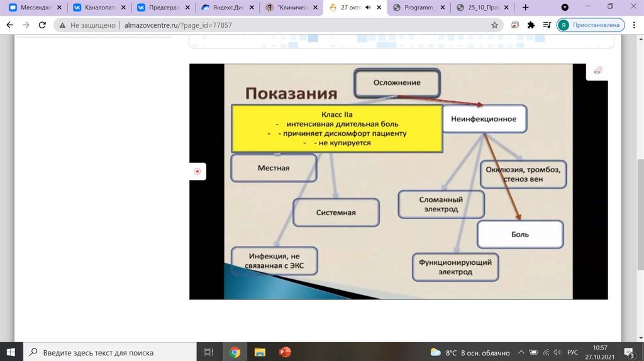Viewport: 644px width, 361px height.
Task: Switch to the 25_10_Пра tab
Action: point(482,8)
